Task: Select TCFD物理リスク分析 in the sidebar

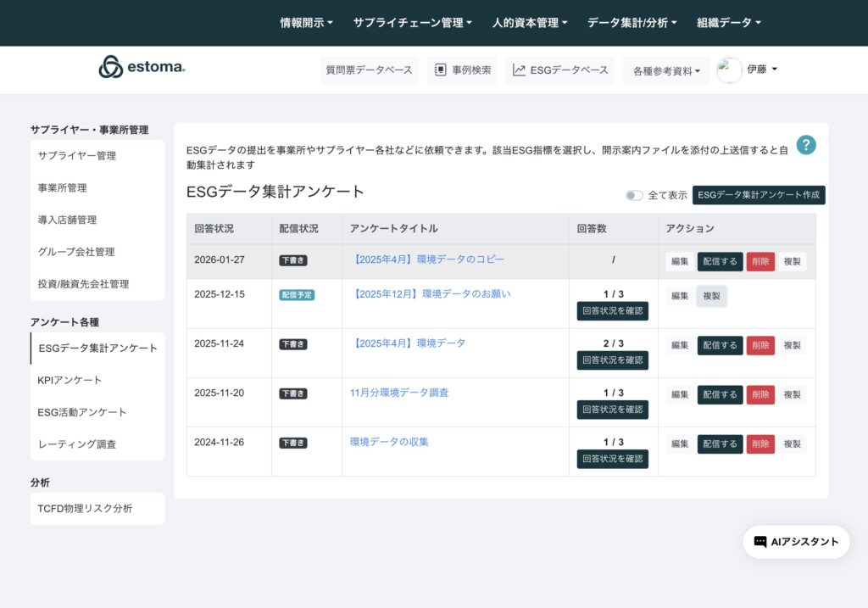Action: (85, 509)
